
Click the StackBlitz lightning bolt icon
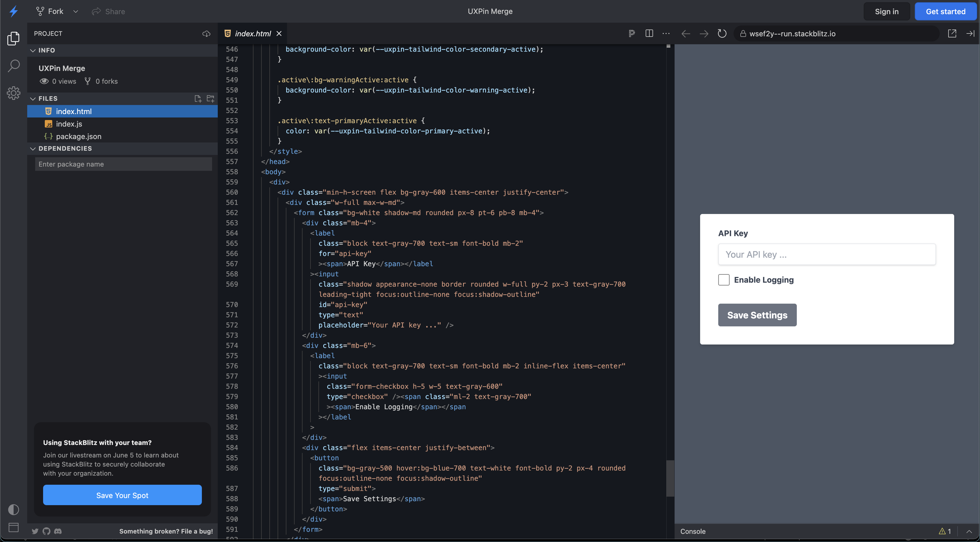click(x=13, y=11)
